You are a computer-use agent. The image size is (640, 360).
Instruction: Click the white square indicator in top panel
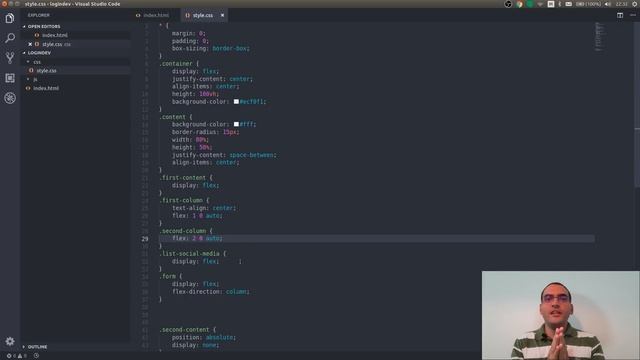coord(551,4)
